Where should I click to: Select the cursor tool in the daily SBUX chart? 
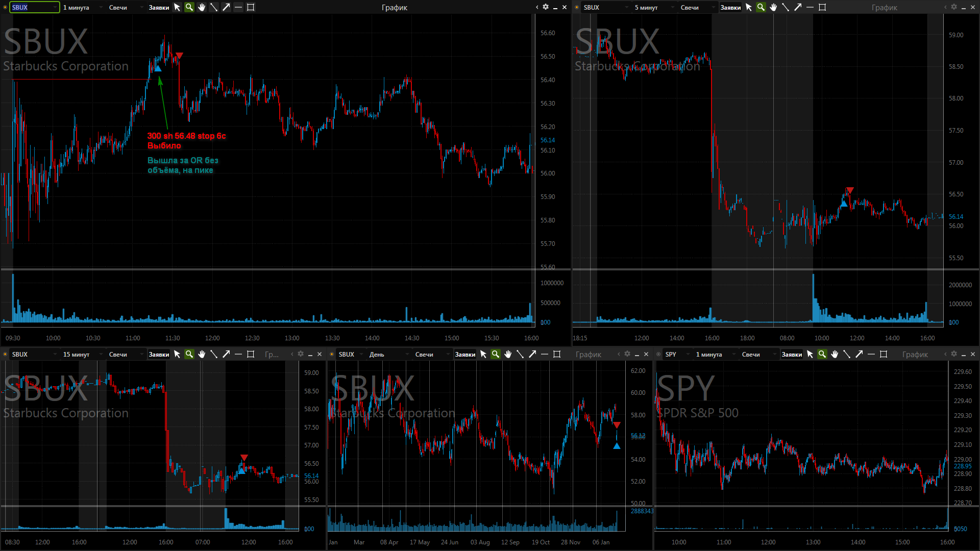[x=483, y=354]
